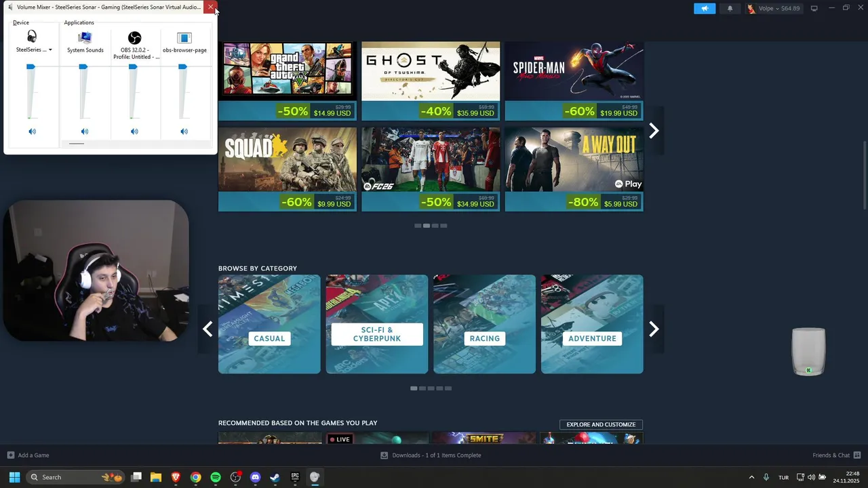Click the microphone tray icon
The image size is (868, 488).
(x=766, y=477)
